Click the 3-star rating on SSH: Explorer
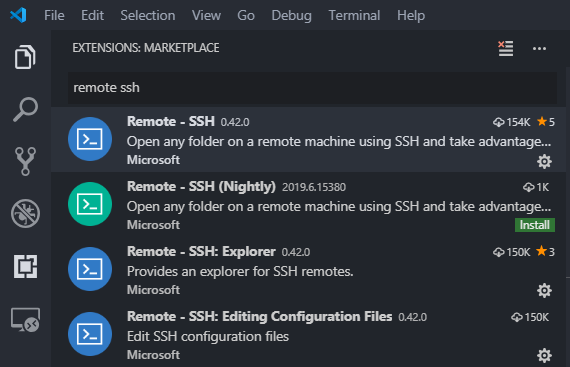 point(546,251)
